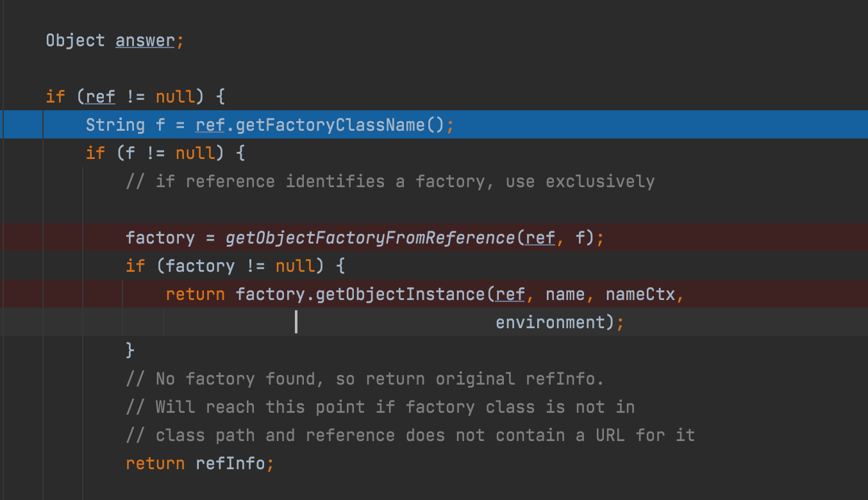Screen dimensions: 868x500
Task: Click the refInfo return value
Action: click(x=230, y=463)
